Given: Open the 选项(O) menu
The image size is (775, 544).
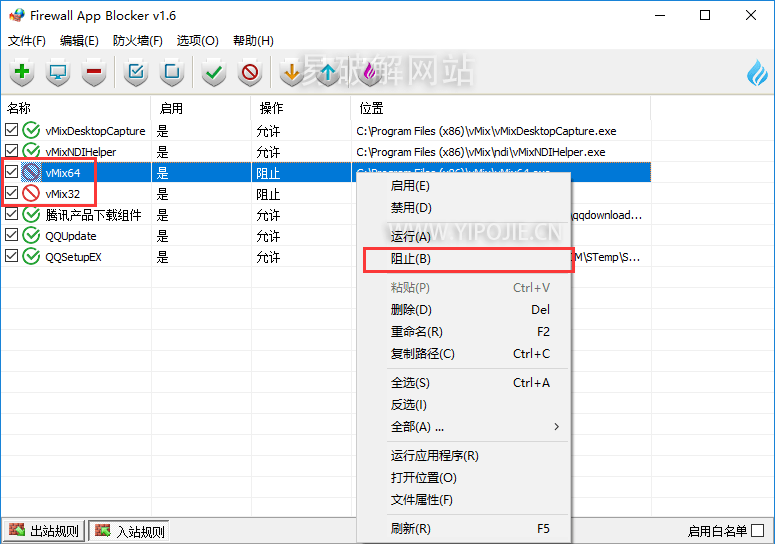Looking at the screenshot, I should coord(198,41).
